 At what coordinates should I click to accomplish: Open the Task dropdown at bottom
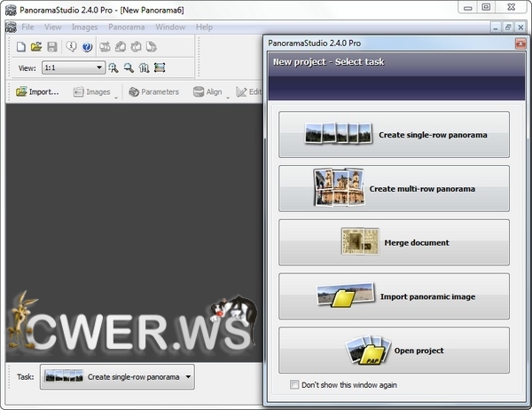point(188,377)
